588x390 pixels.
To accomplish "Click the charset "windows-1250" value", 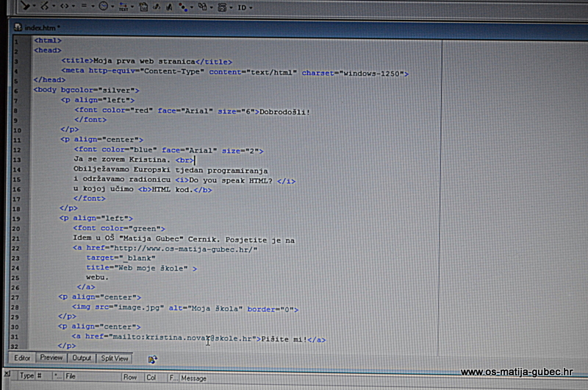I will 371,74.
